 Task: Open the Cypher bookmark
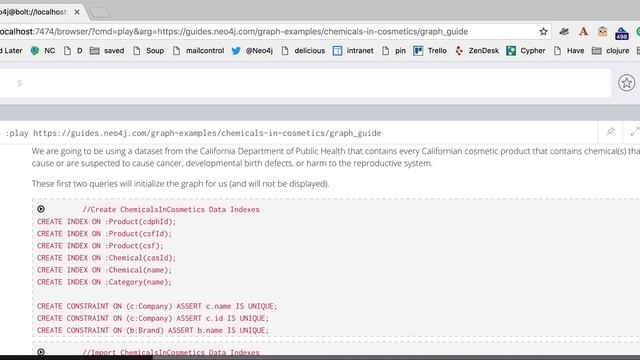pyautogui.click(x=526, y=51)
